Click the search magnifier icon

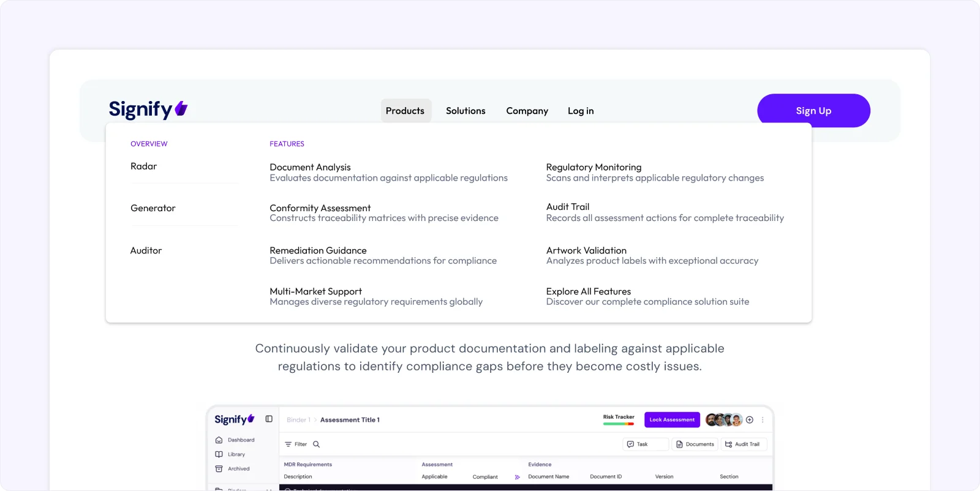tap(317, 444)
